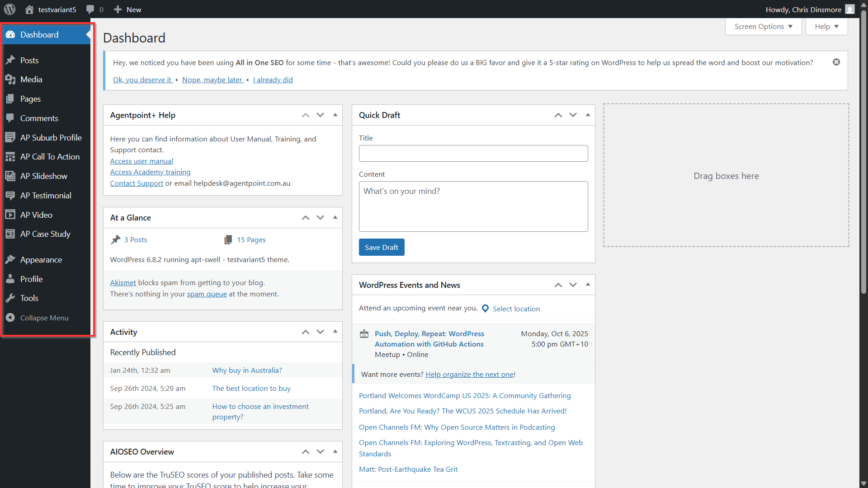This screenshot has height=488, width=868.
Task: Open the testvariant5 site home icon
Action: pyautogui.click(x=29, y=9)
